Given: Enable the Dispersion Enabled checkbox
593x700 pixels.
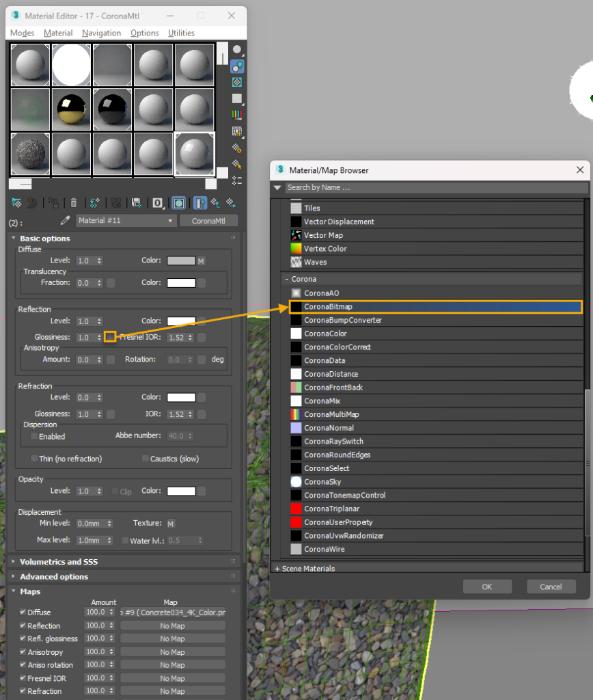Looking at the screenshot, I should pyautogui.click(x=34, y=436).
